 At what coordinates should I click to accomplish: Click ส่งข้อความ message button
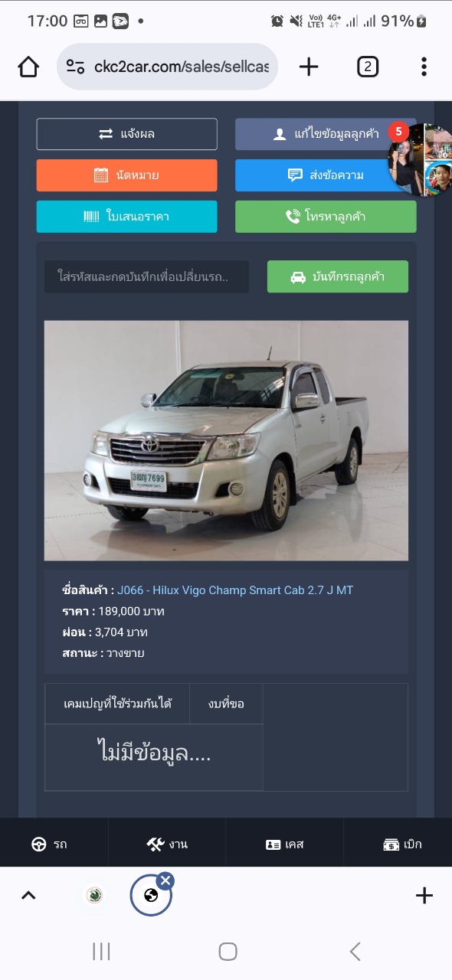click(x=326, y=175)
